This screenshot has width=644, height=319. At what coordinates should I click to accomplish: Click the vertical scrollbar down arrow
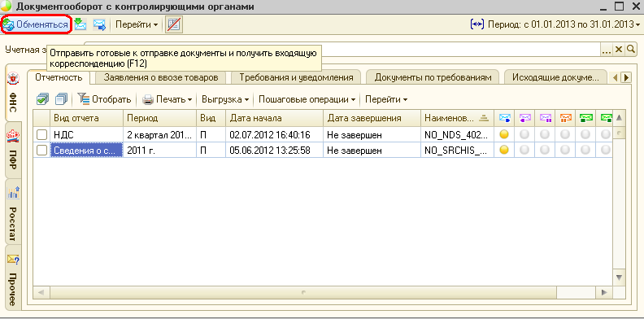pos(619,277)
